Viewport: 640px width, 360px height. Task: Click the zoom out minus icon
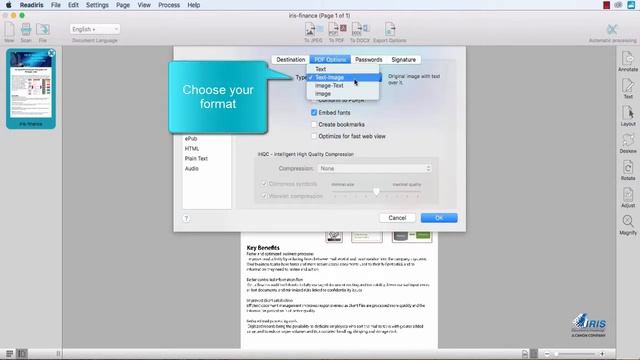click(547, 354)
